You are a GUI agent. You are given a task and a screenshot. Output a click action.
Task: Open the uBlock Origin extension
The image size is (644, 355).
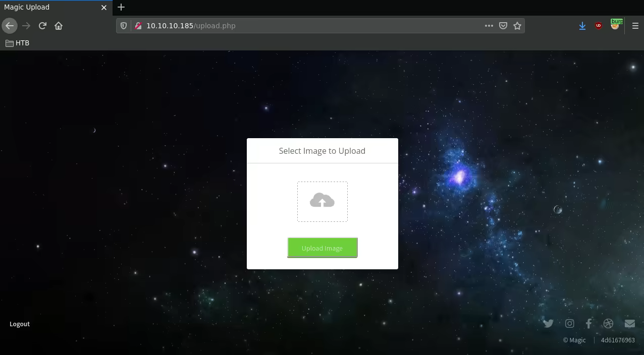599,26
